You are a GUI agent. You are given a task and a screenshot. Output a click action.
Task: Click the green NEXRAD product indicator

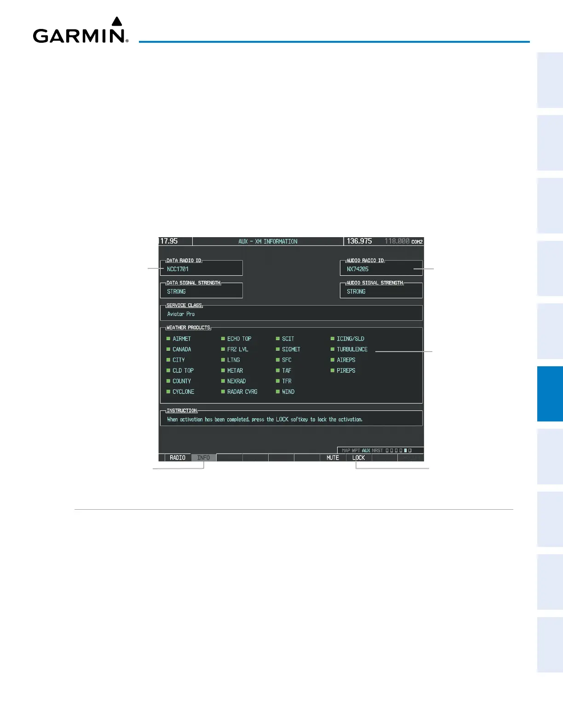coord(223,381)
